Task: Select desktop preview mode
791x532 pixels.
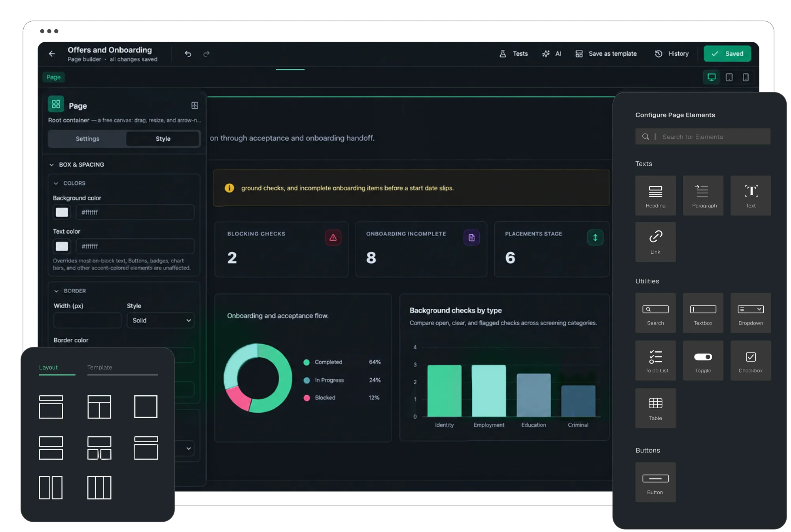Action: pos(712,77)
